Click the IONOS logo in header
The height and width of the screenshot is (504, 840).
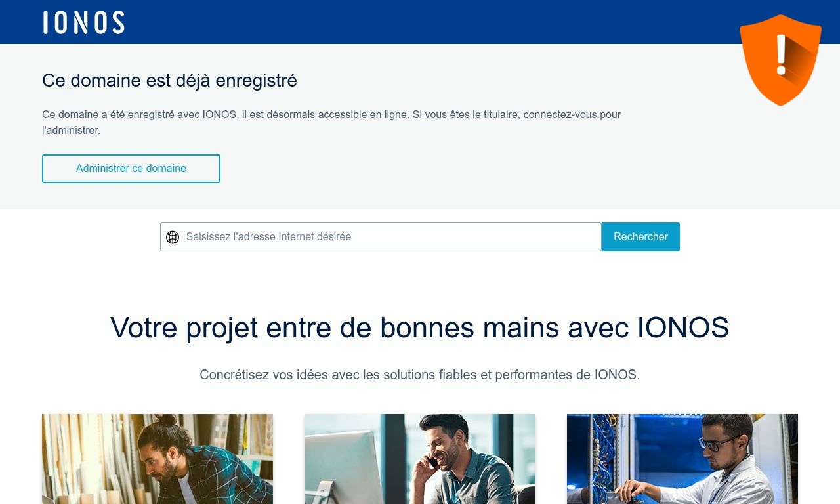point(83,22)
